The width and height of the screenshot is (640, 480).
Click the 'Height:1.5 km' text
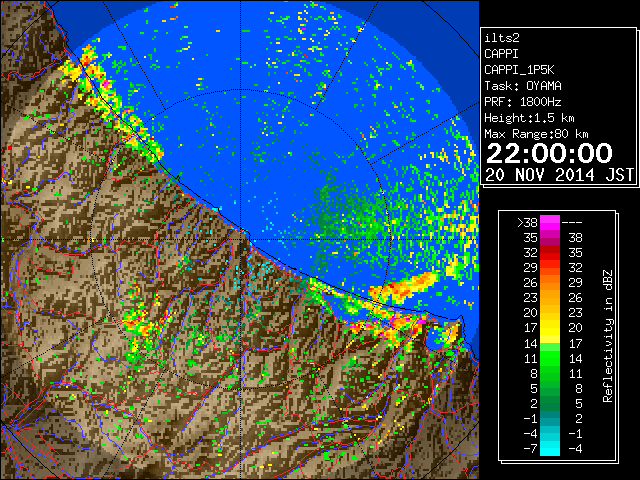pos(529,118)
